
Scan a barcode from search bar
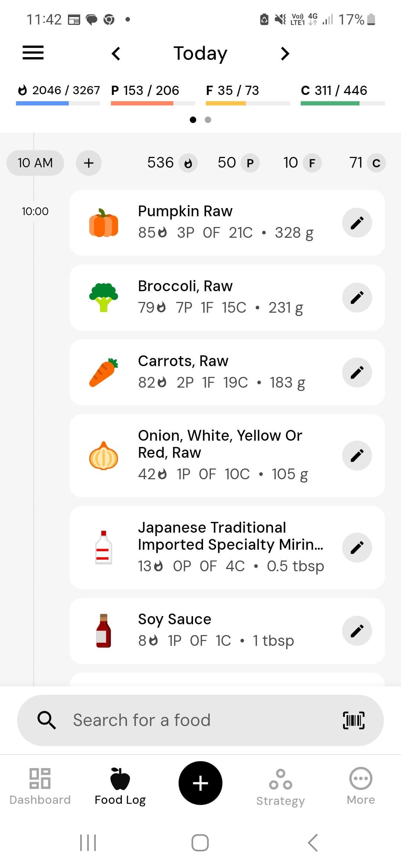[x=353, y=720]
